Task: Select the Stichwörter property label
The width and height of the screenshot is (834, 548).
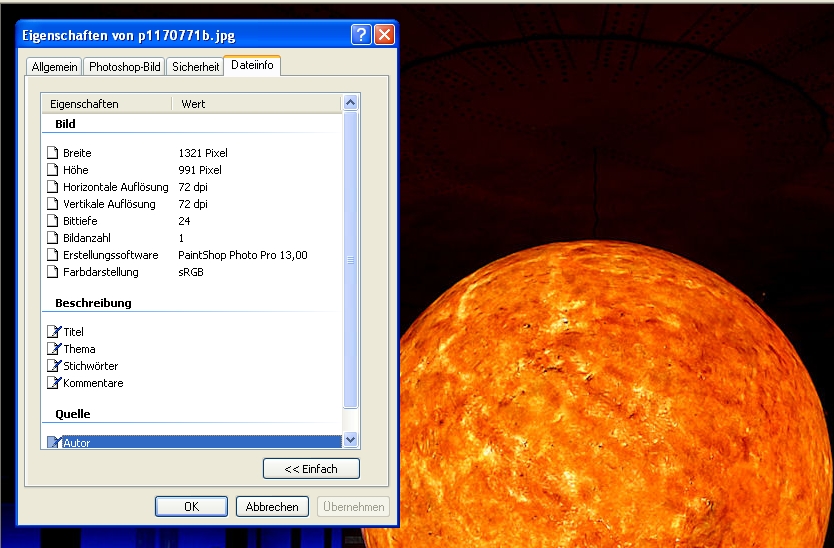Action: click(90, 366)
